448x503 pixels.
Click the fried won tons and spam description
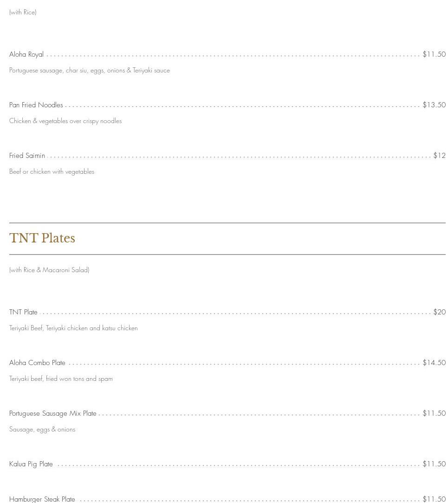tap(61, 379)
